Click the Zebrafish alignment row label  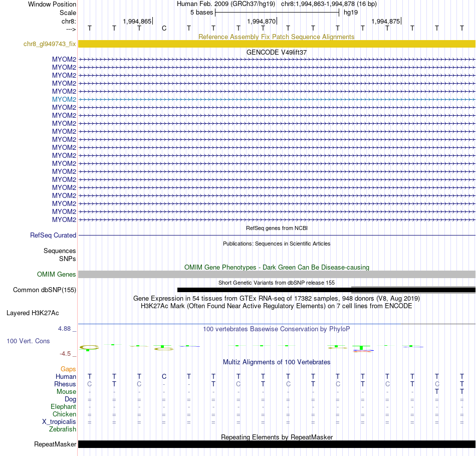point(63,429)
